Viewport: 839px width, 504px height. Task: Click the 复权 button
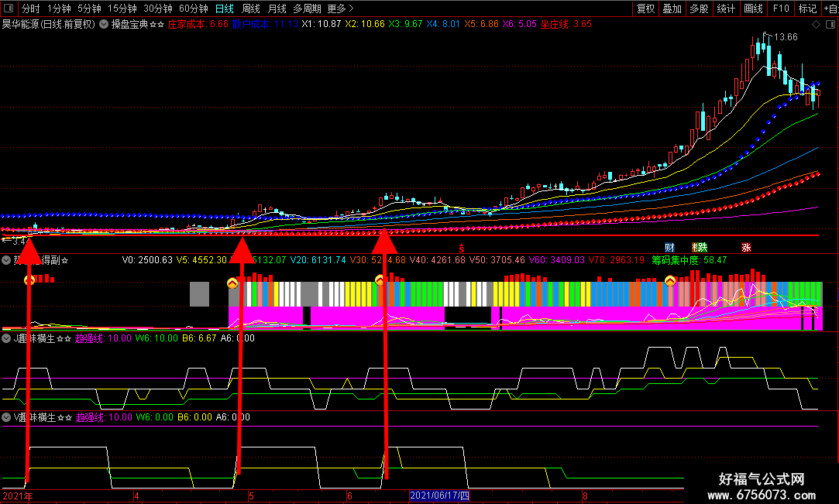[x=646, y=9]
